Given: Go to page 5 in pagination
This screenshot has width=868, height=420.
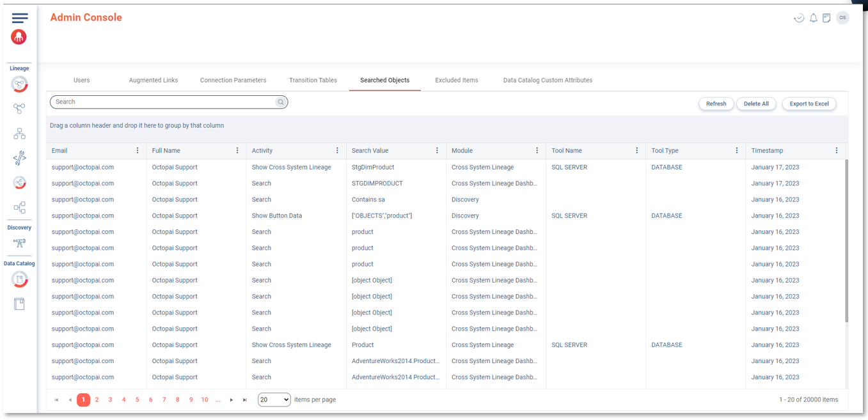Looking at the screenshot, I should tap(137, 400).
